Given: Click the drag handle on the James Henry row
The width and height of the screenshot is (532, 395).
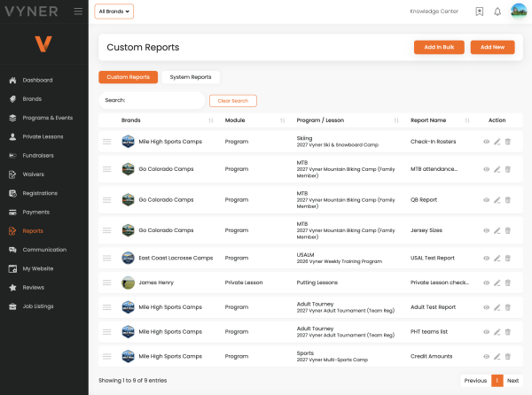Looking at the screenshot, I should pos(107,283).
